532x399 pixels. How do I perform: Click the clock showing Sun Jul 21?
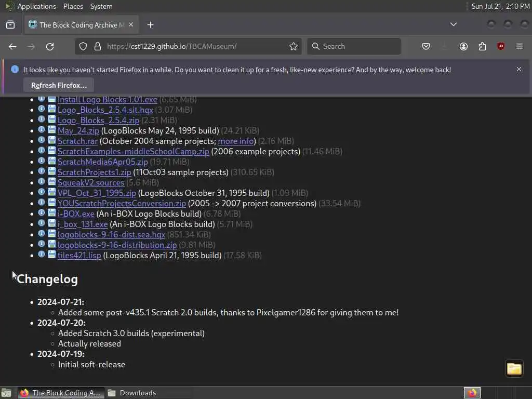(x=500, y=6)
